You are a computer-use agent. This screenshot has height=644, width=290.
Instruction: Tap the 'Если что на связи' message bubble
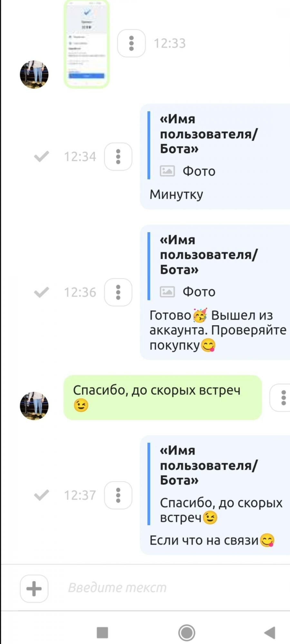[x=215, y=495]
